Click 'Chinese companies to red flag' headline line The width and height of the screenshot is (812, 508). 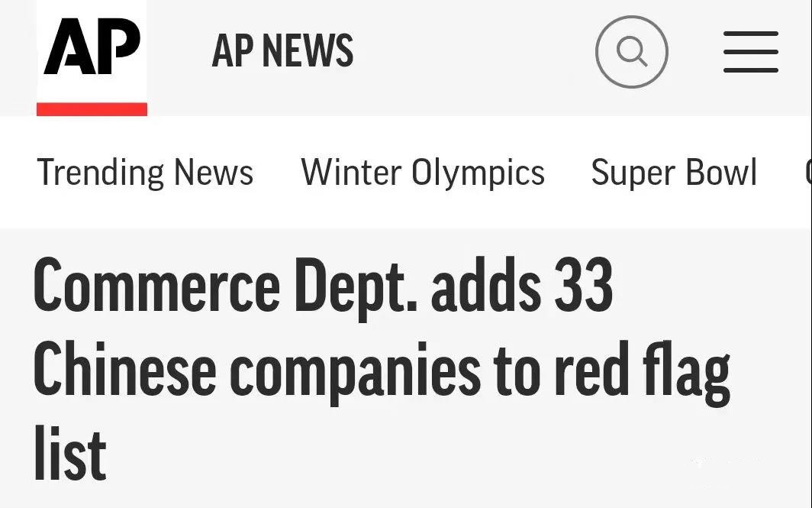click(382, 372)
